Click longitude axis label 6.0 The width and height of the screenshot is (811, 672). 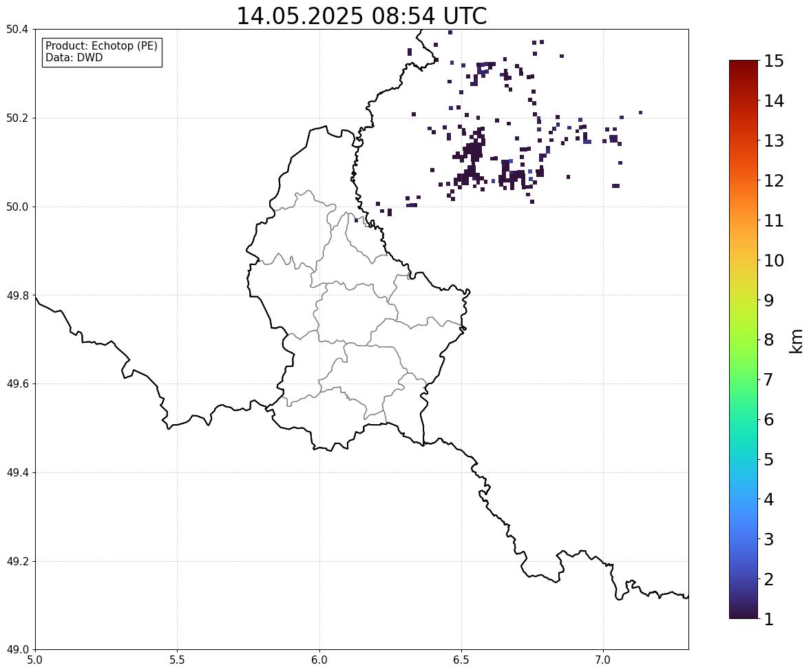click(319, 660)
